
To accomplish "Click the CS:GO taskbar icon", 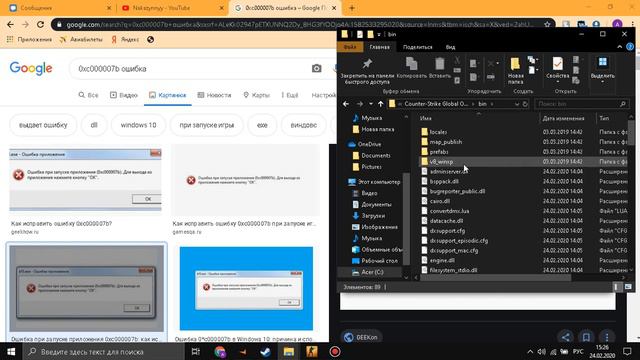I will tap(312, 351).
